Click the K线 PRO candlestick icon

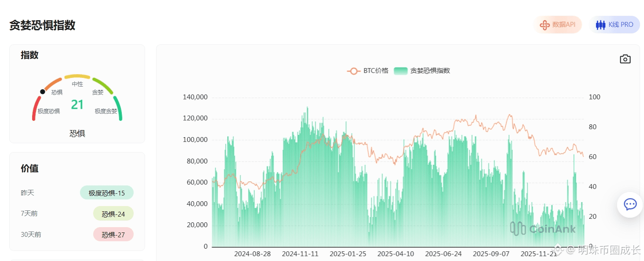600,25
